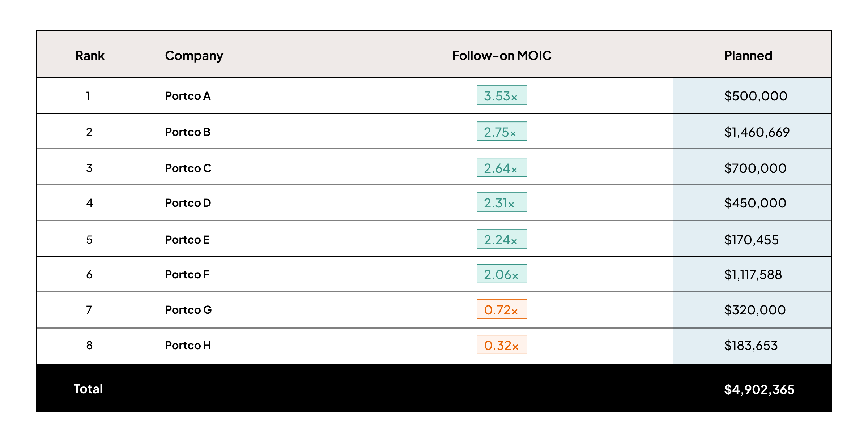Click the $500,000 planned cell
868x441 pixels.
click(756, 96)
